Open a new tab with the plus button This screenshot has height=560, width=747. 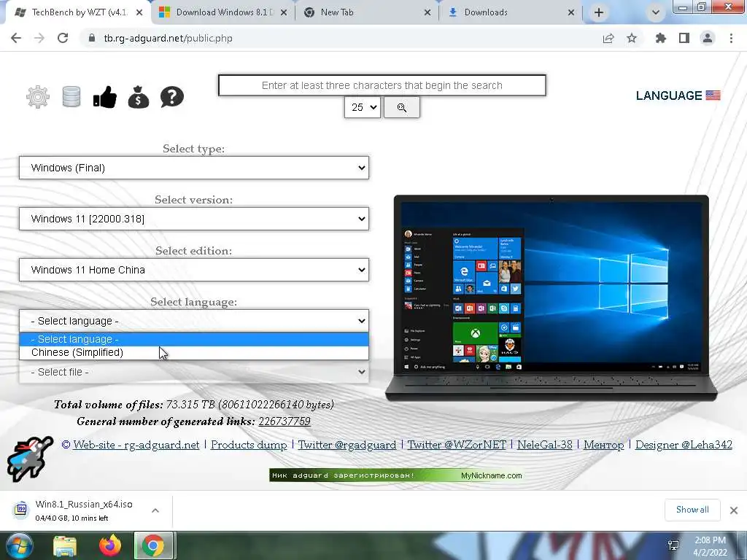[599, 12]
